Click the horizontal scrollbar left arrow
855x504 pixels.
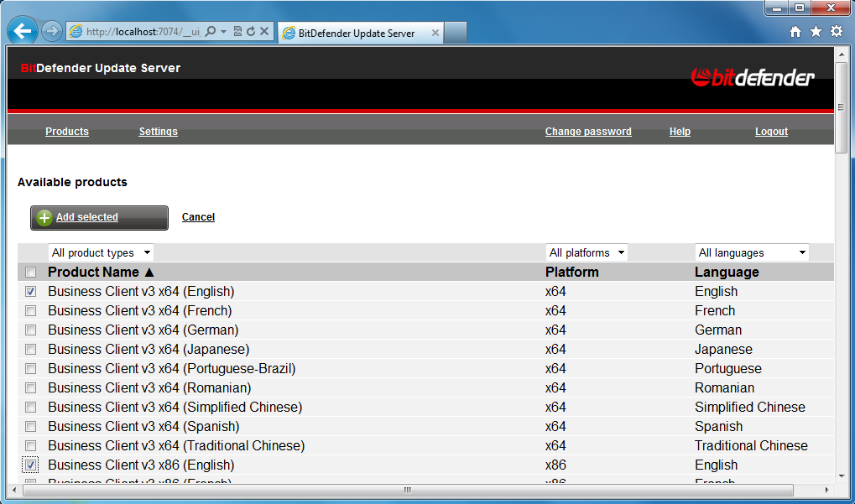14,490
